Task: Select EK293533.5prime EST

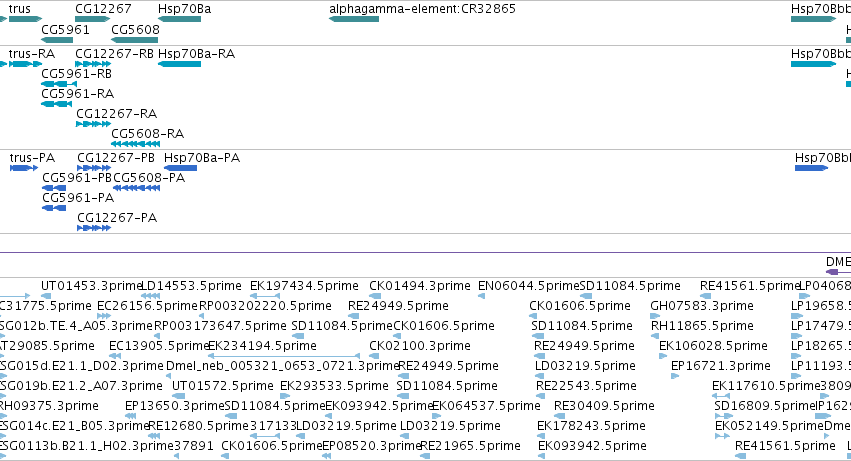Action: [285, 396]
